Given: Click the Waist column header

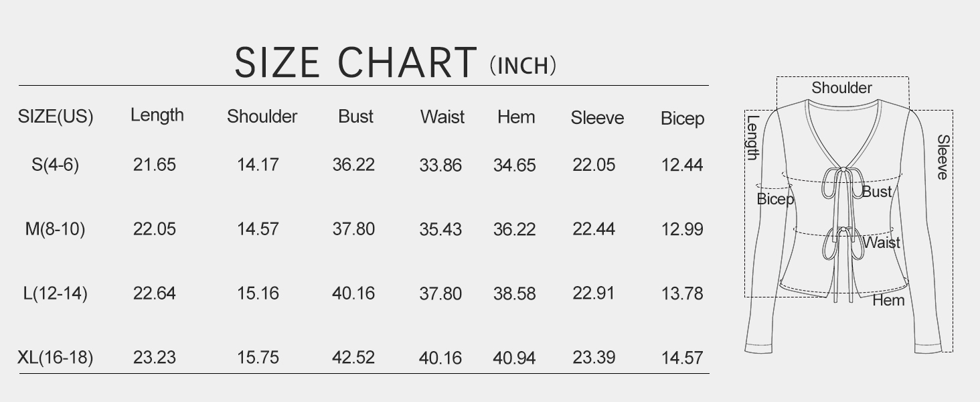Looking at the screenshot, I should [x=442, y=117].
